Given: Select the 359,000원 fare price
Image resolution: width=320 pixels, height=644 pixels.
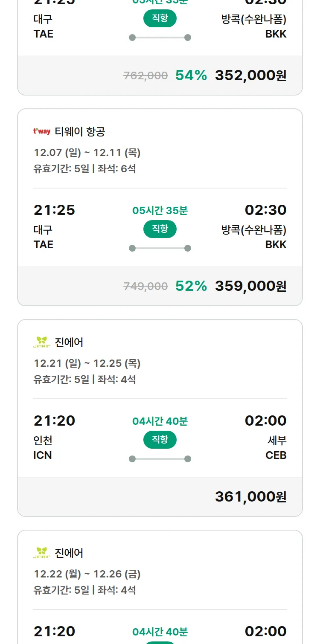Looking at the screenshot, I should click(x=250, y=286).
